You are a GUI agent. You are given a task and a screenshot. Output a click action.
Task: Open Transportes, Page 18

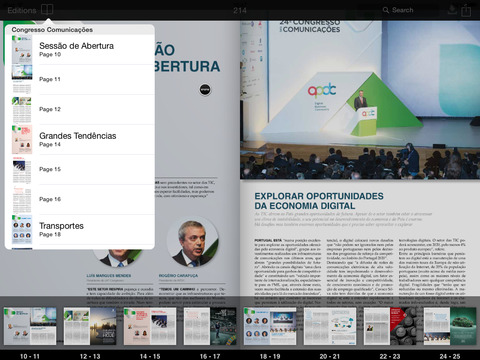(80, 229)
